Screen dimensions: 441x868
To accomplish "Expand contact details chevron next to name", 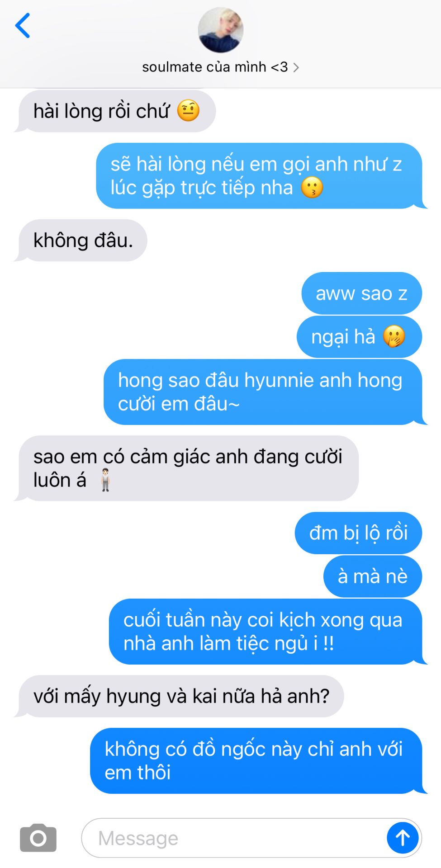I will (296, 67).
